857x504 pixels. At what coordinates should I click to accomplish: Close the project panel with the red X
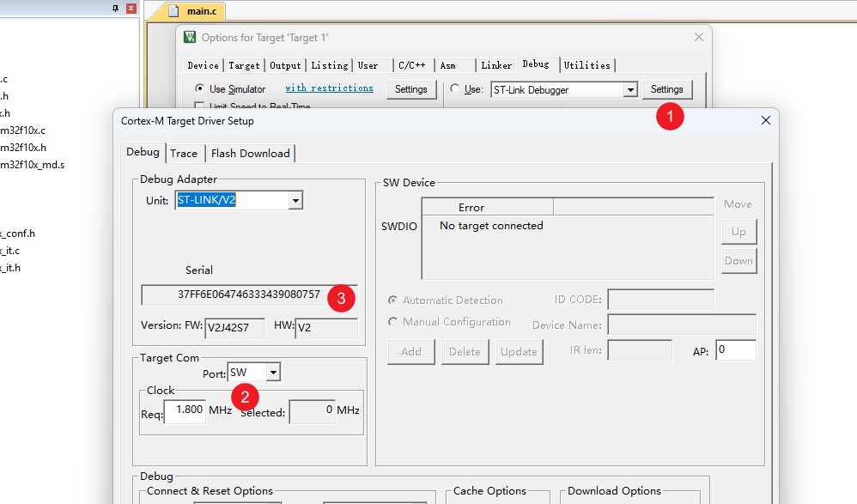(131, 8)
